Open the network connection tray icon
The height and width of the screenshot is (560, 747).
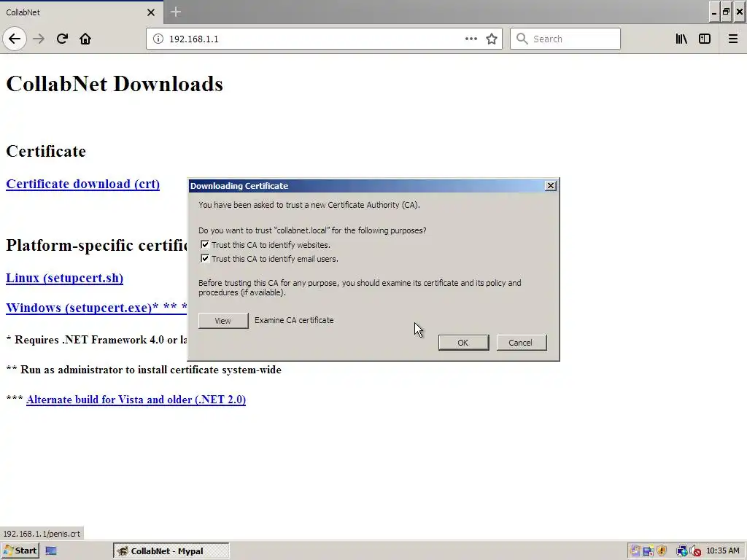pos(682,551)
